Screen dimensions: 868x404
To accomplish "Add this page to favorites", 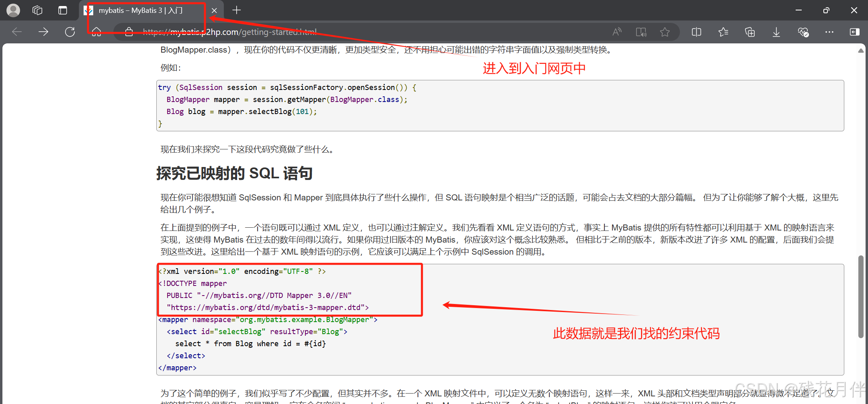I will click(665, 32).
